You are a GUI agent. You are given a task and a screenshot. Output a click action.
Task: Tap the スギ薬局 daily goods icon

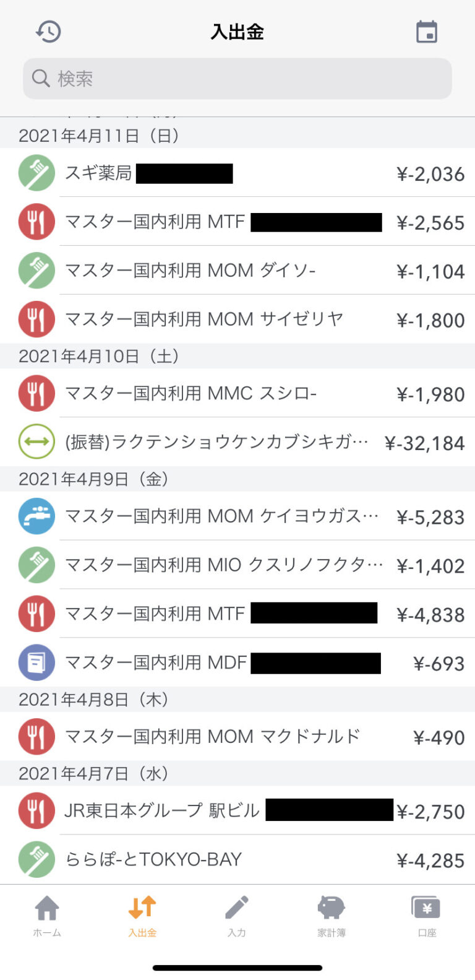coord(36,173)
